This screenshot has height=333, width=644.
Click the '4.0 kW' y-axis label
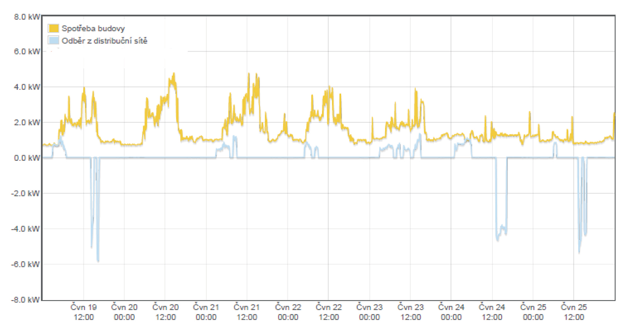click(27, 87)
